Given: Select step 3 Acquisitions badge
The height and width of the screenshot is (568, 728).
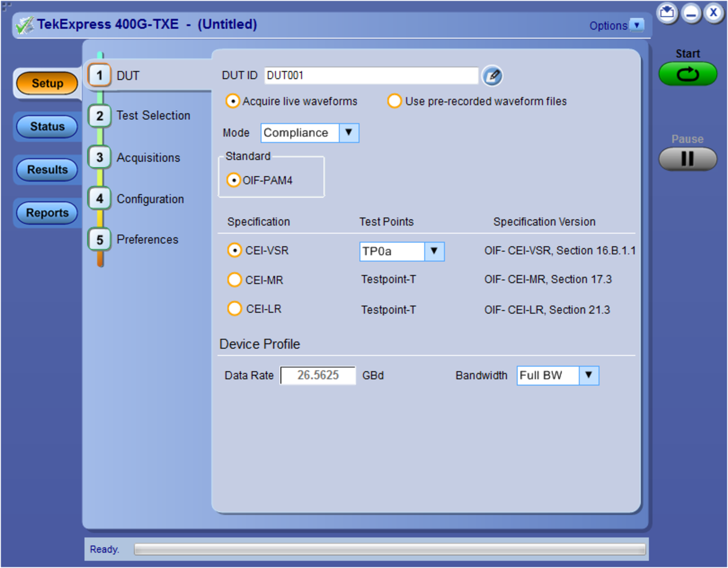Looking at the screenshot, I should (99, 157).
